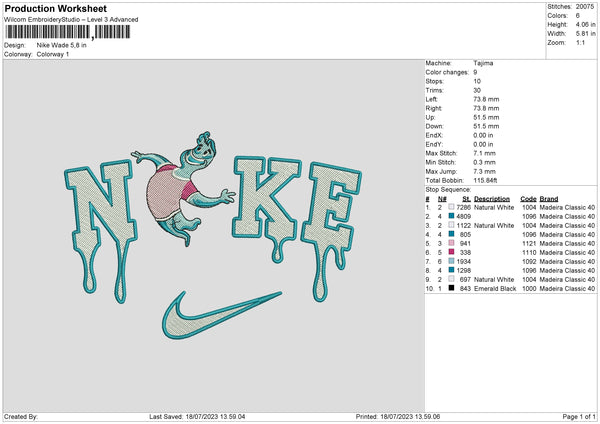This screenshot has height=424, width=600.
Task: Pick the teal swatch beside 1298 stitches
Action: (452, 270)
